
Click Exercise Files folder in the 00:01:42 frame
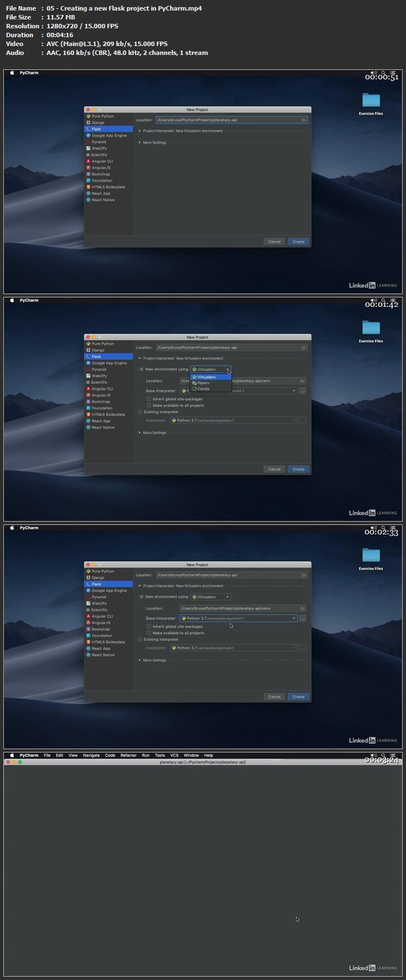coord(371,331)
